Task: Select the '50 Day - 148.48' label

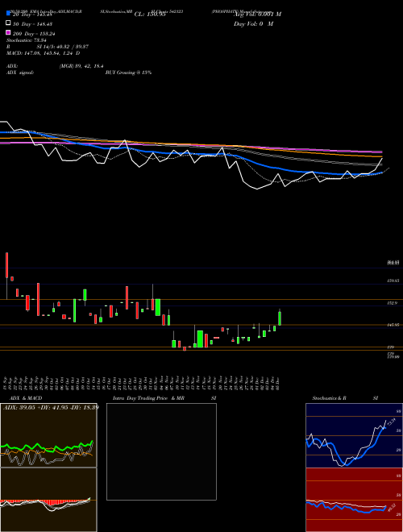Action: 32,24
